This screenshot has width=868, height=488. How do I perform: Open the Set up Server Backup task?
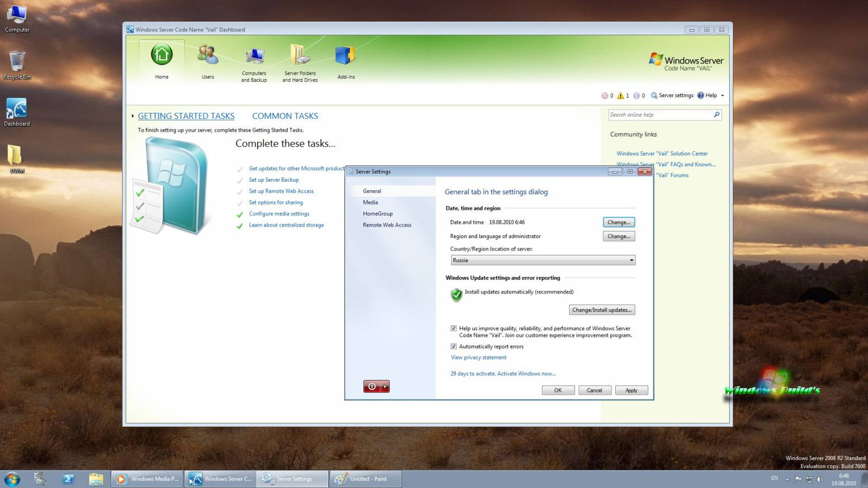(x=274, y=180)
